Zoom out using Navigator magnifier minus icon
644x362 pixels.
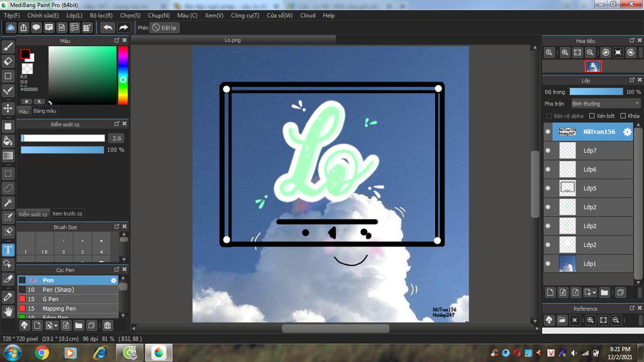pos(590,53)
